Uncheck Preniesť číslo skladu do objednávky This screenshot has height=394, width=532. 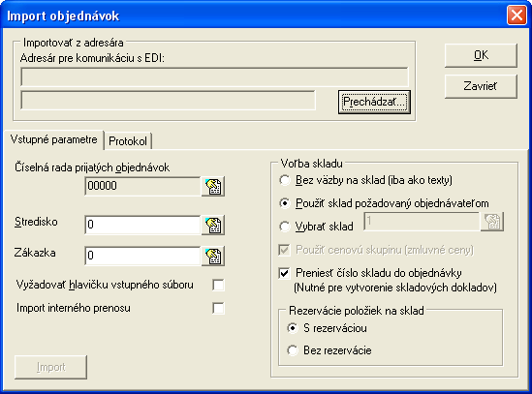(x=284, y=273)
